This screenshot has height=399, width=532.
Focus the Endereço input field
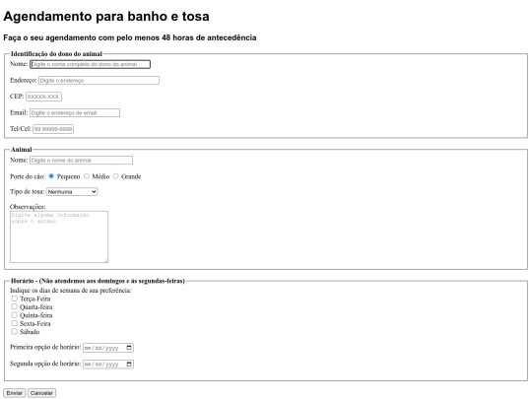pos(99,81)
